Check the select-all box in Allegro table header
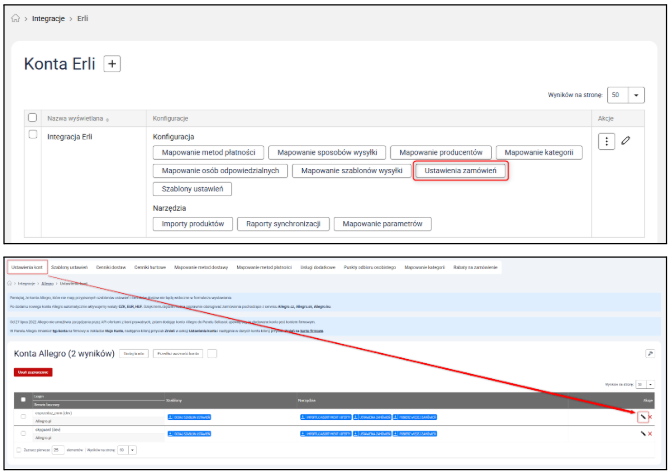Image resolution: width=670 pixels, height=472 pixels. point(23,400)
